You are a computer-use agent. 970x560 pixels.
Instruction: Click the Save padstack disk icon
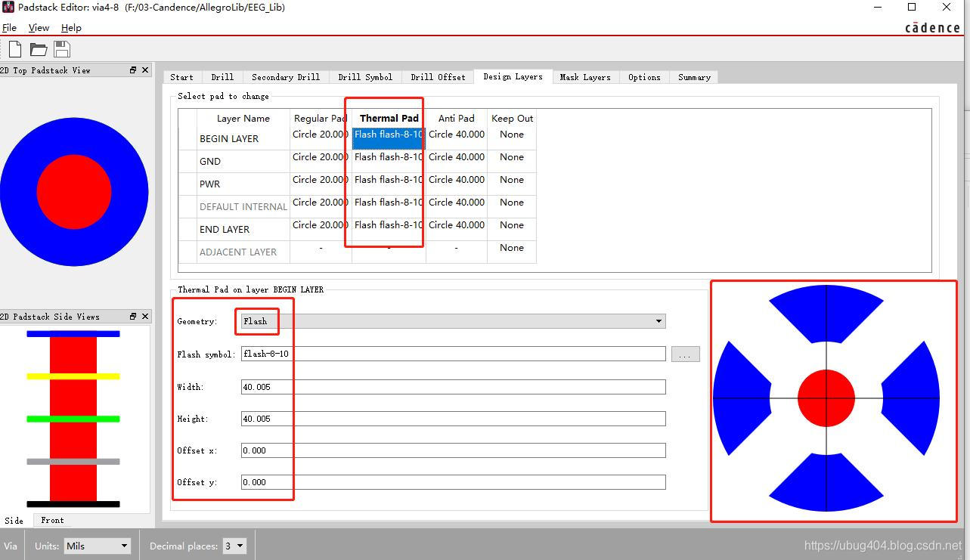coord(62,49)
